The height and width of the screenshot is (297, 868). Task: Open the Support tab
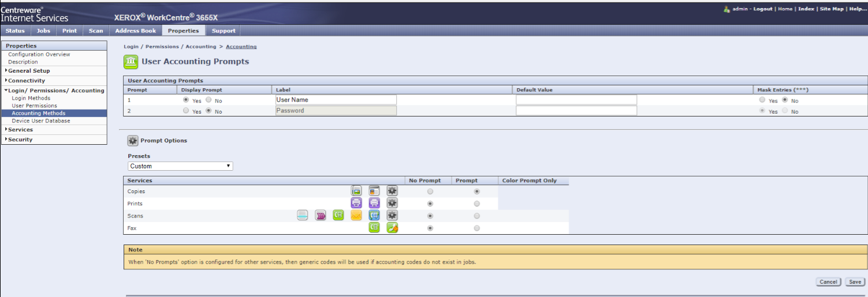pyautogui.click(x=223, y=31)
